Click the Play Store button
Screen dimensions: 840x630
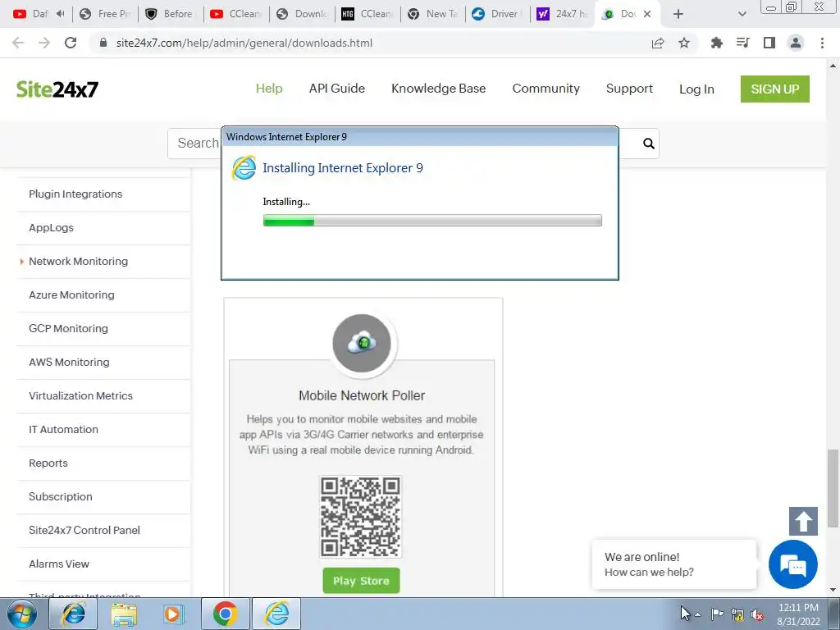click(x=361, y=581)
